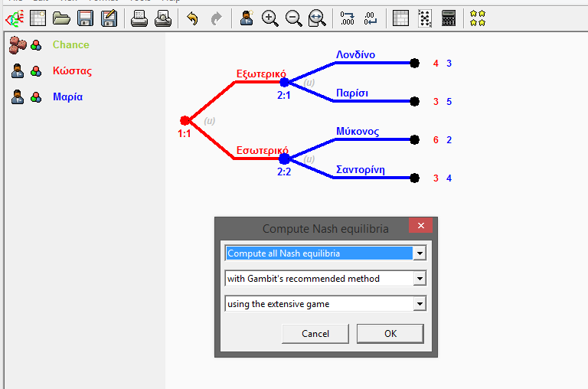Select the Μαρία player name

tap(67, 96)
